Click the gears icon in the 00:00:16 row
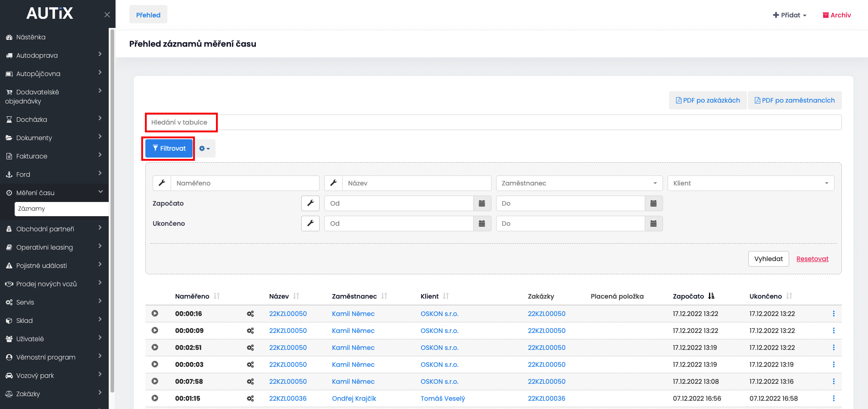This screenshot has height=409, width=868. [250, 314]
